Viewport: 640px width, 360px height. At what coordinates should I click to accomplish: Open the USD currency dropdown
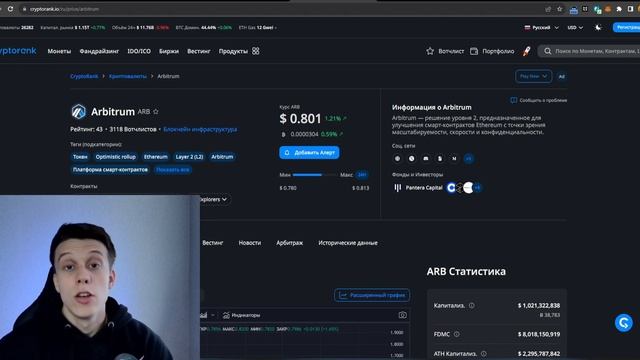[575, 27]
